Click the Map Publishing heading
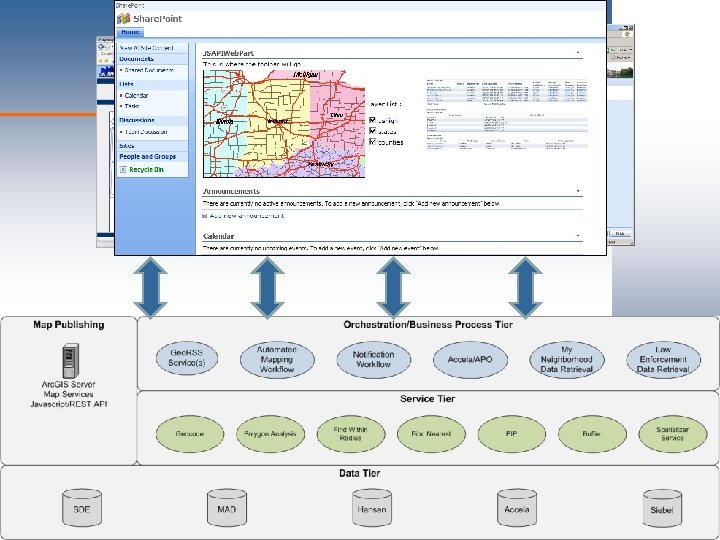This screenshot has width=720, height=540. click(69, 325)
